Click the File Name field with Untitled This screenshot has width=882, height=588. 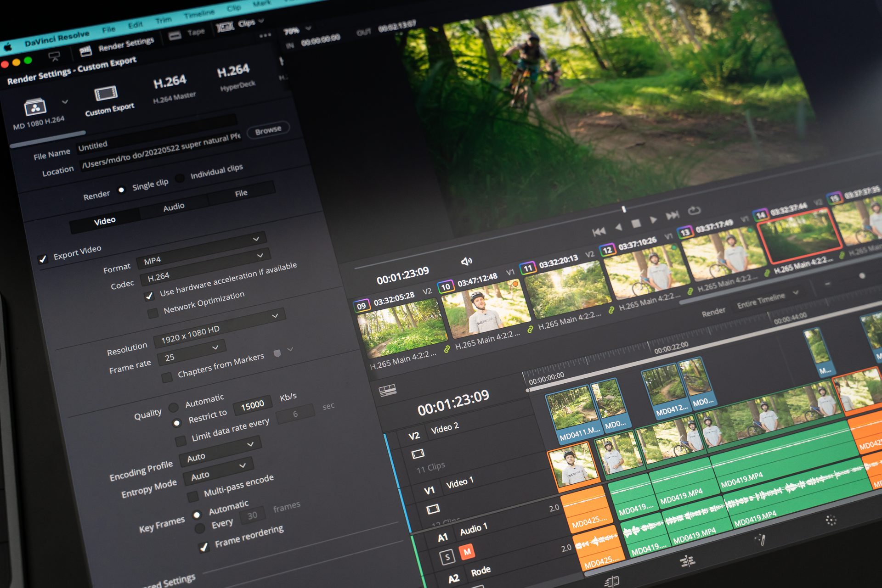click(156, 134)
